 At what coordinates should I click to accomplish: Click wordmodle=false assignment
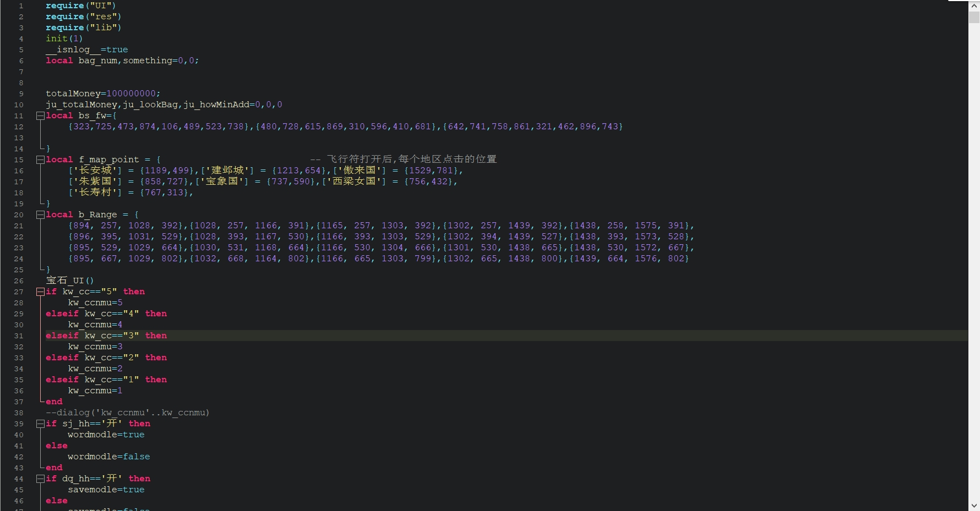(109, 457)
